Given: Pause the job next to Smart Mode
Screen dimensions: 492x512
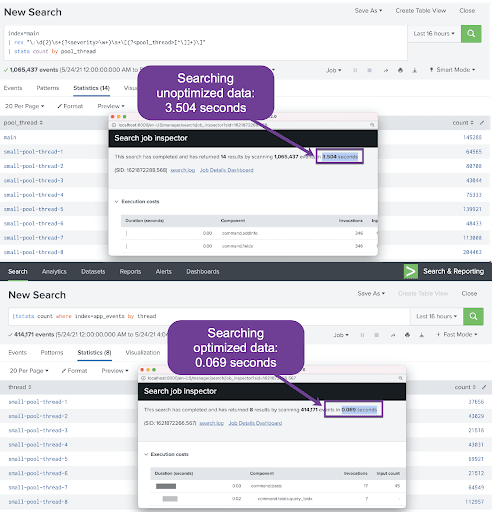Looking at the screenshot, I should [355, 70].
